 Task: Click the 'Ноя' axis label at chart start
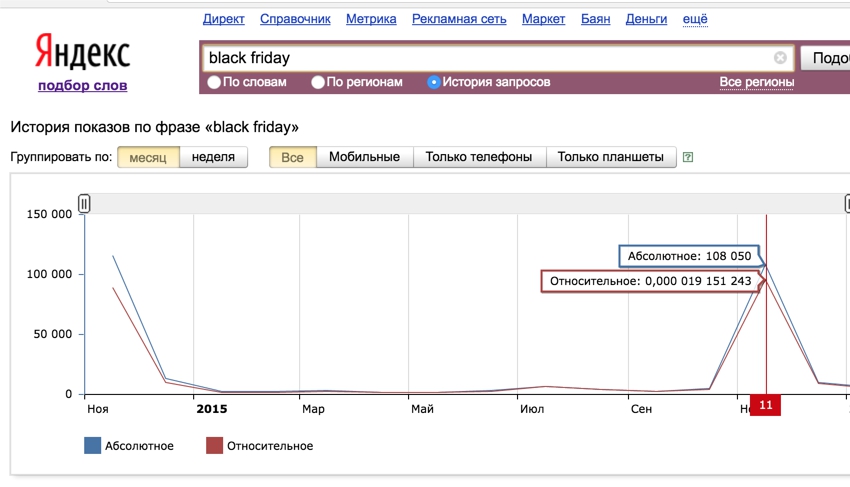pyautogui.click(x=98, y=409)
